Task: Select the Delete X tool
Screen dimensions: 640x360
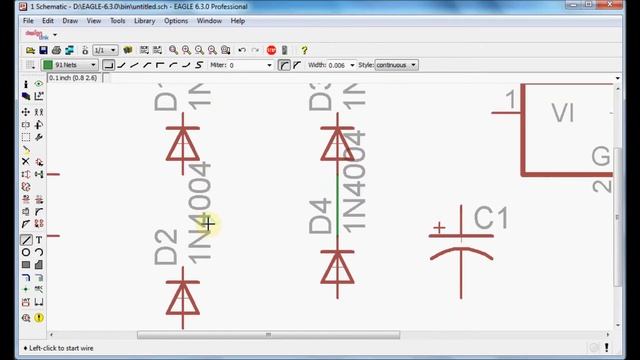Action: click(26, 162)
